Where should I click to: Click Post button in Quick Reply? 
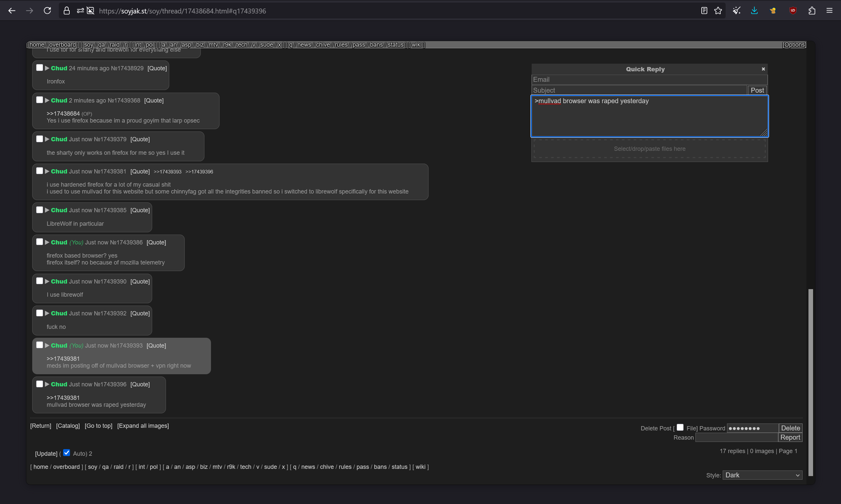[x=757, y=90]
